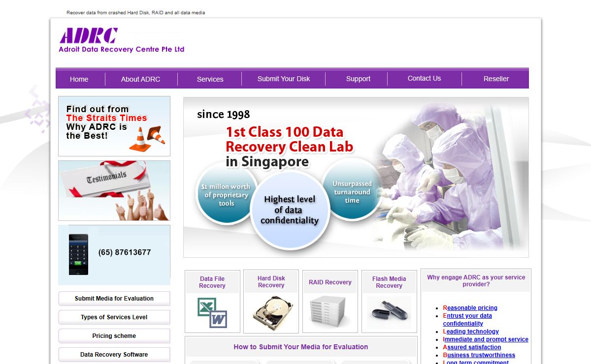
Task: Open Flash Media Recovery heading
Action: 389,282
